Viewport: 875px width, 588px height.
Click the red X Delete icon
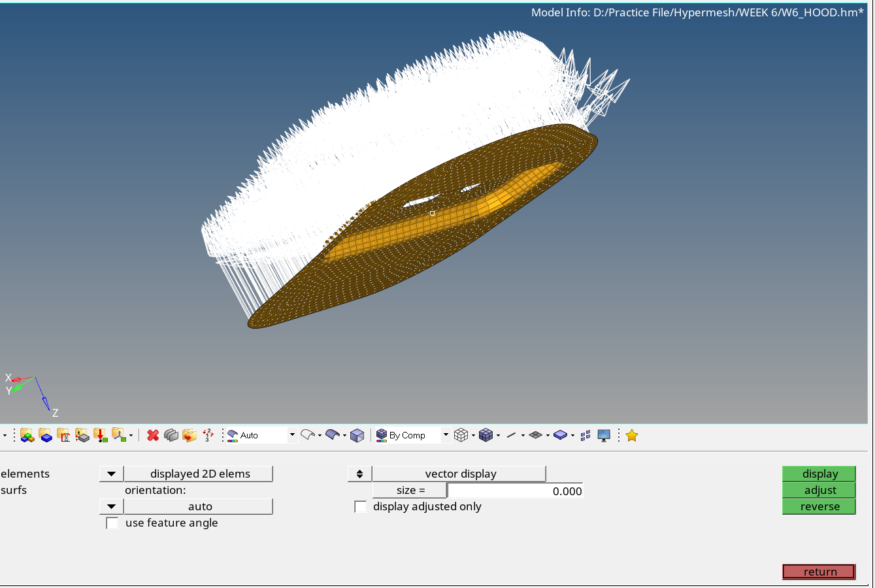click(153, 435)
